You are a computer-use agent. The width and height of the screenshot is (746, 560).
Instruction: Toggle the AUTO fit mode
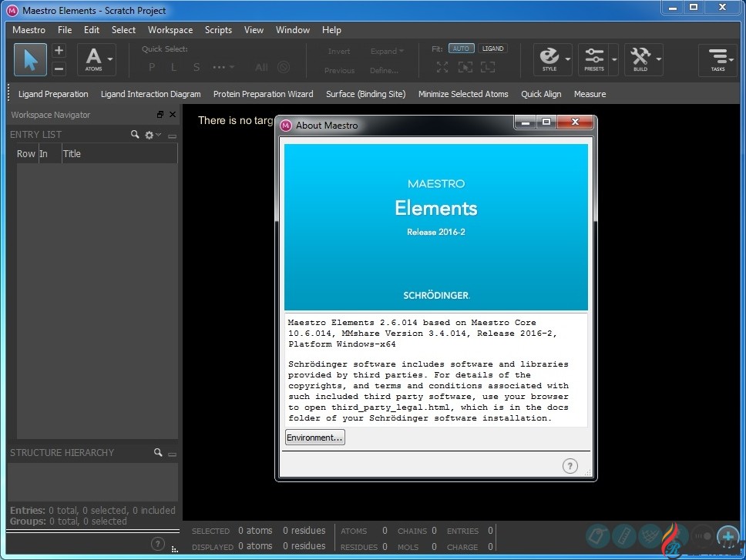pos(461,49)
